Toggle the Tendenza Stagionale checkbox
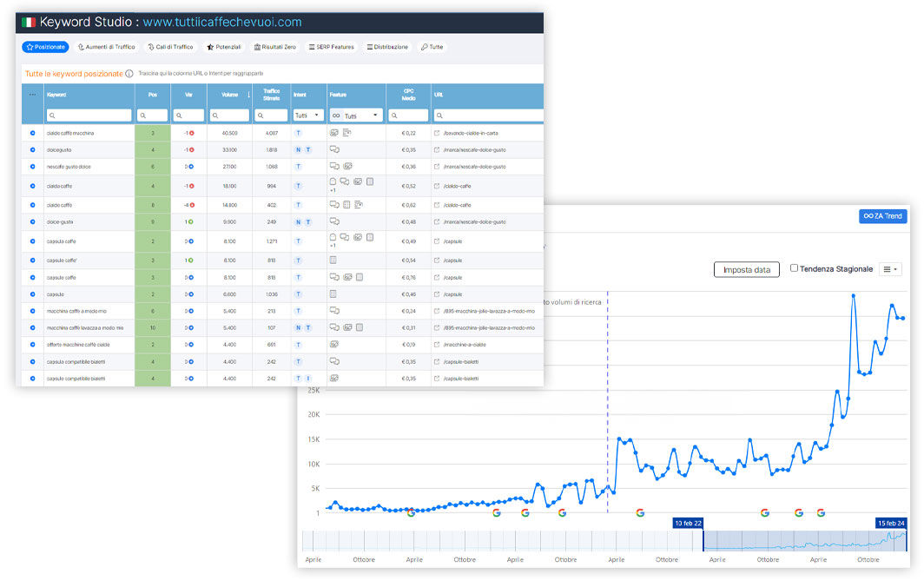 pos(794,269)
